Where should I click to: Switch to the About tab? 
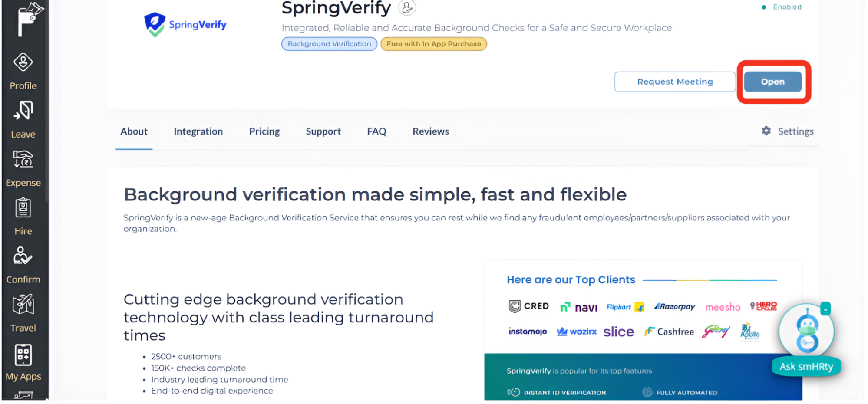[134, 131]
